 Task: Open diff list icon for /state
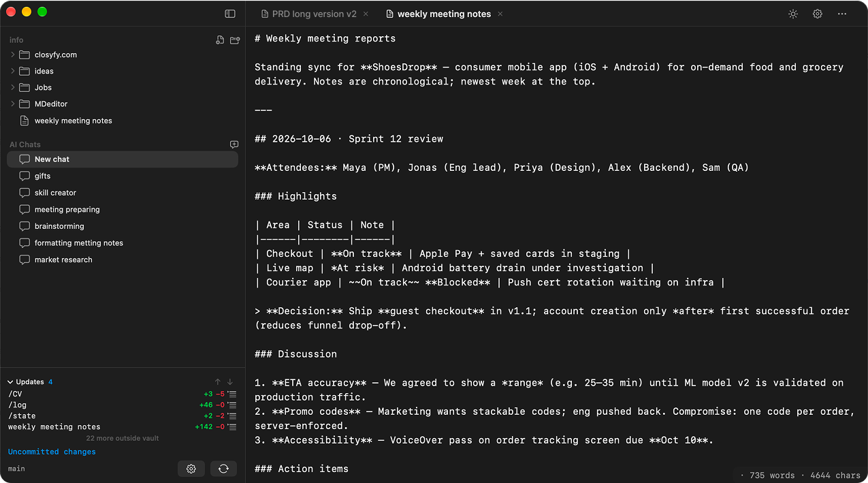tap(232, 416)
